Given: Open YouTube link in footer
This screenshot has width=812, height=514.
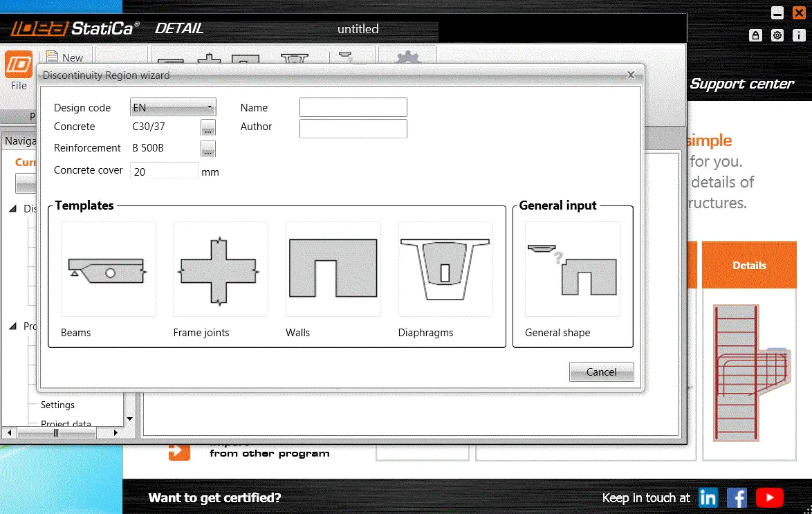Looking at the screenshot, I should click(770, 498).
